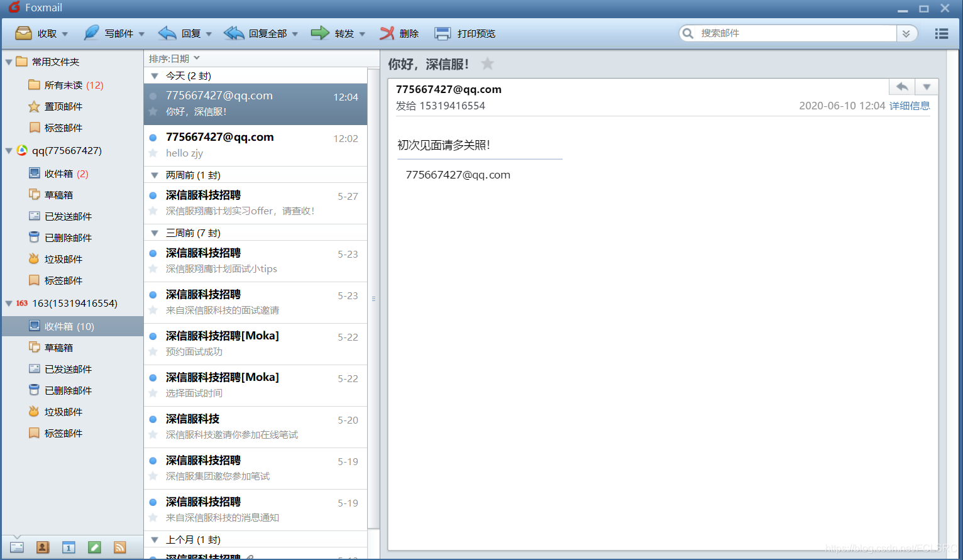Open 163 account 已发送邮件 folder
This screenshot has height=560, width=963.
click(68, 369)
